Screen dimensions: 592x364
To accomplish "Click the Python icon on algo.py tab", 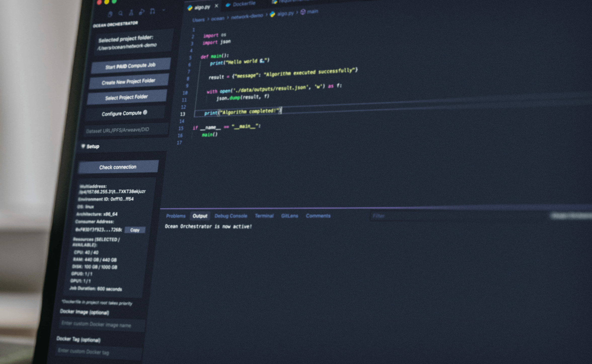I will point(190,8).
